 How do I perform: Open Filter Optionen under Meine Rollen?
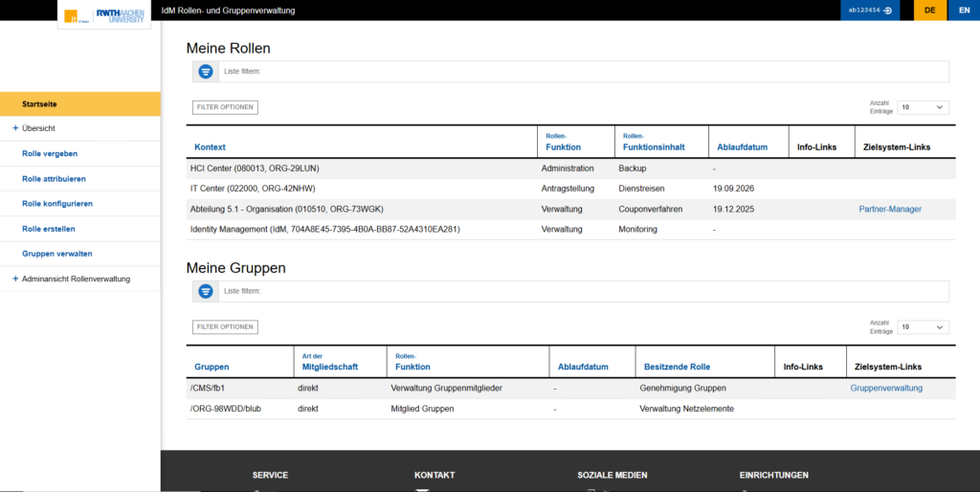click(225, 107)
